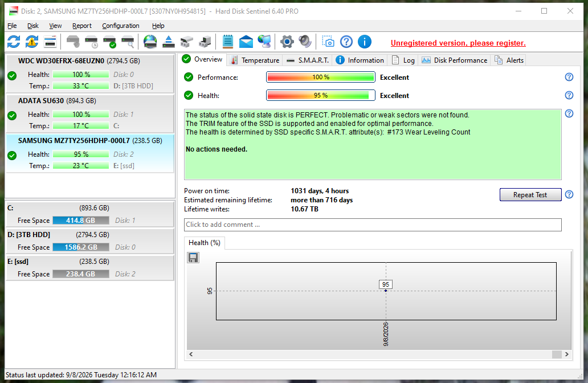Open the blue notepad report icon
This screenshot has width=588, height=383.
[x=228, y=42]
